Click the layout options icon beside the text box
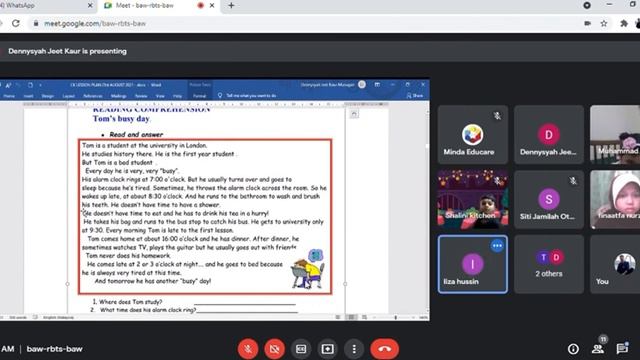This screenshot has width=640, height=360. [x=354, y=114]
